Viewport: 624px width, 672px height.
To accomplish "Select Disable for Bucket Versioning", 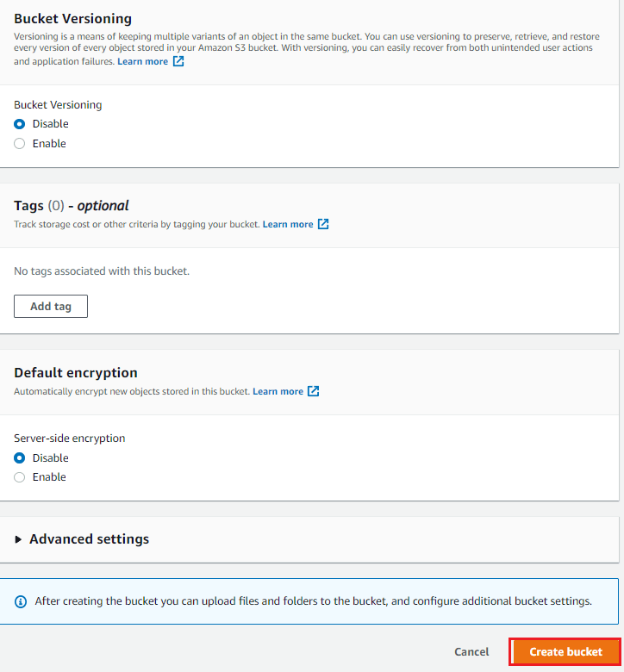I will click(x=19, y=124).
